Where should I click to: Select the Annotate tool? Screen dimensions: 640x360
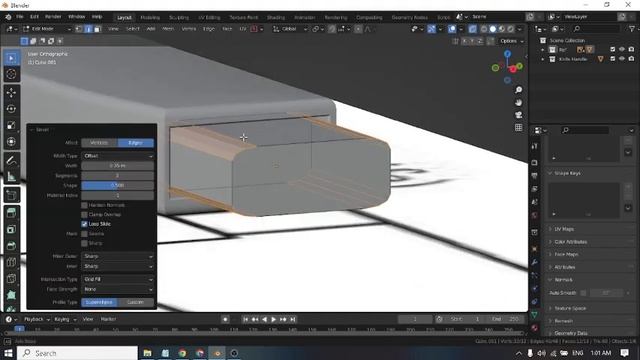[x=11, y=160]
